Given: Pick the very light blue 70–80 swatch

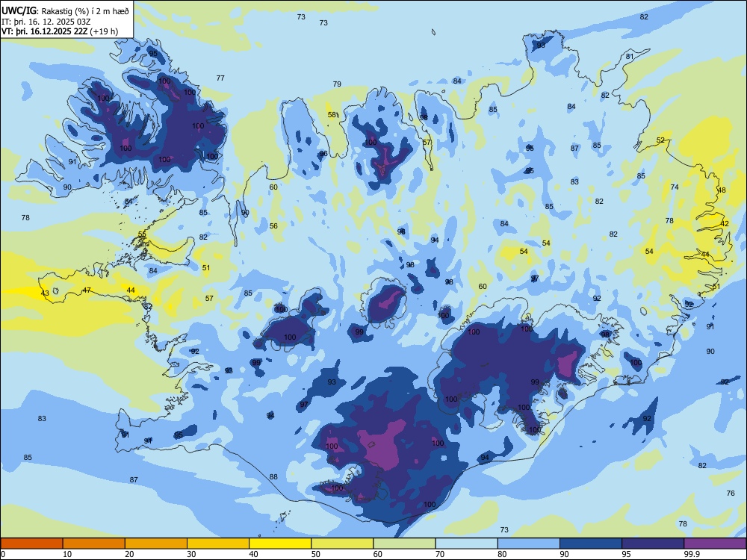Looking at the screenshot, I should [x=466, y=544].
